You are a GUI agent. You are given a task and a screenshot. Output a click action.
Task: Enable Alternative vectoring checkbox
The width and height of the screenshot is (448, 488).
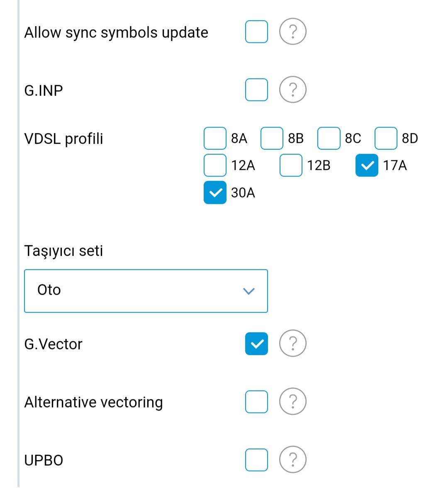pos(256,402)
